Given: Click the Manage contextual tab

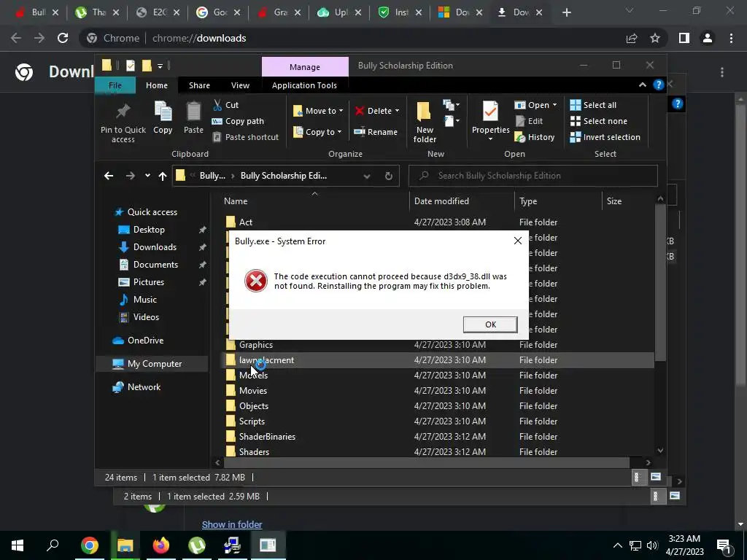Looking at the screenshot, I should tap(305, 66).
